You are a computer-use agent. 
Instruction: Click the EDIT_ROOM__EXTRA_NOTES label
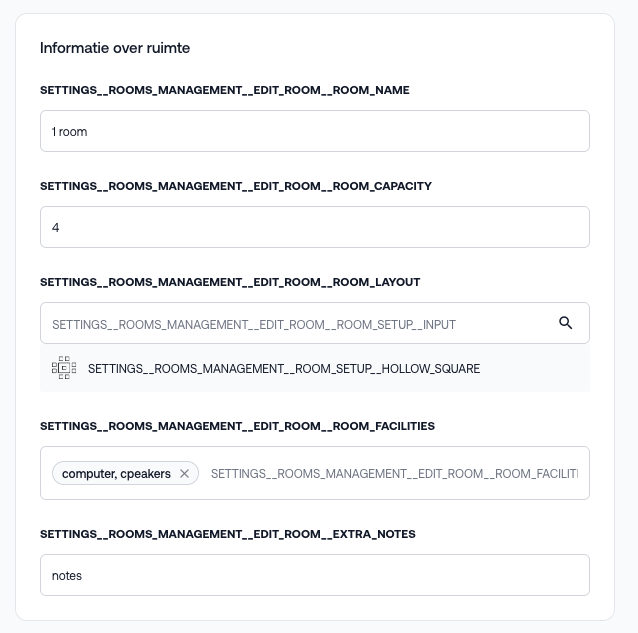click(227, 534)
